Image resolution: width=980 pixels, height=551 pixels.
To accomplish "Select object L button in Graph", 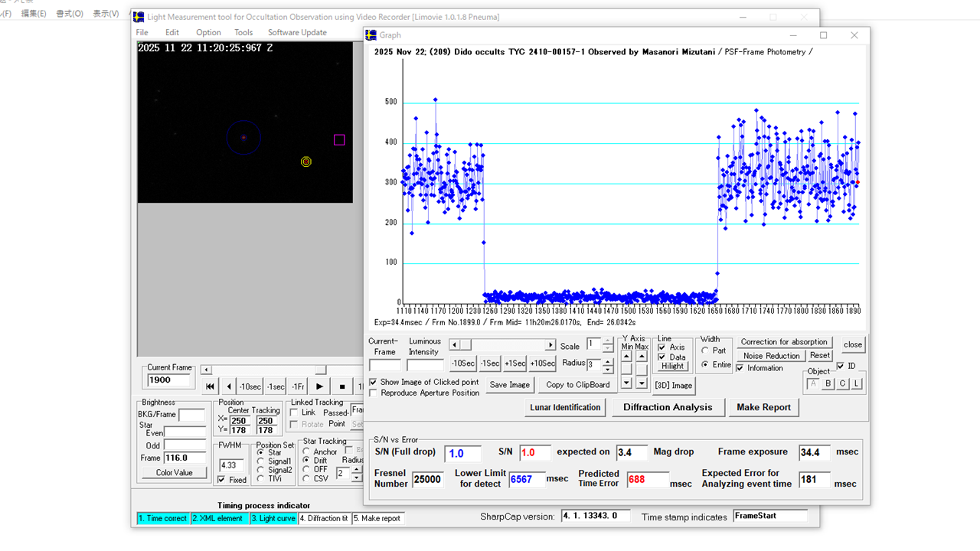I will [857, 383].
